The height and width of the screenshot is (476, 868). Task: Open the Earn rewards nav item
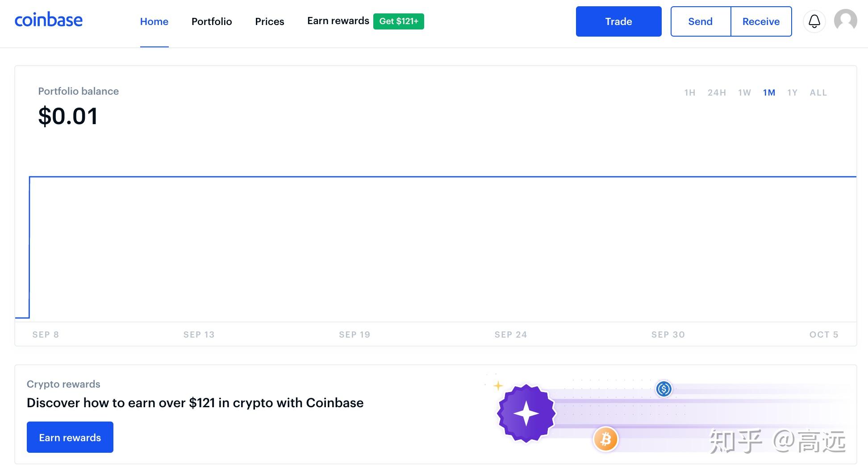pyautogui.click(x=338, y=21)
